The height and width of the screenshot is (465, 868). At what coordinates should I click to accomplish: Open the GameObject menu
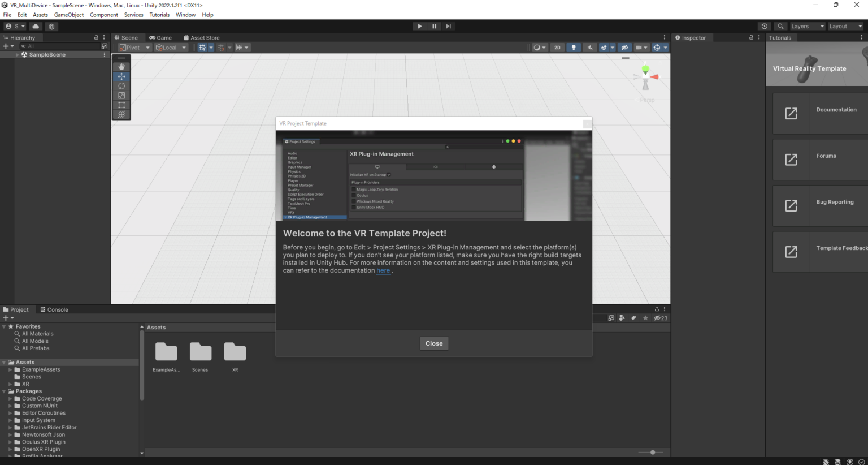68,15
